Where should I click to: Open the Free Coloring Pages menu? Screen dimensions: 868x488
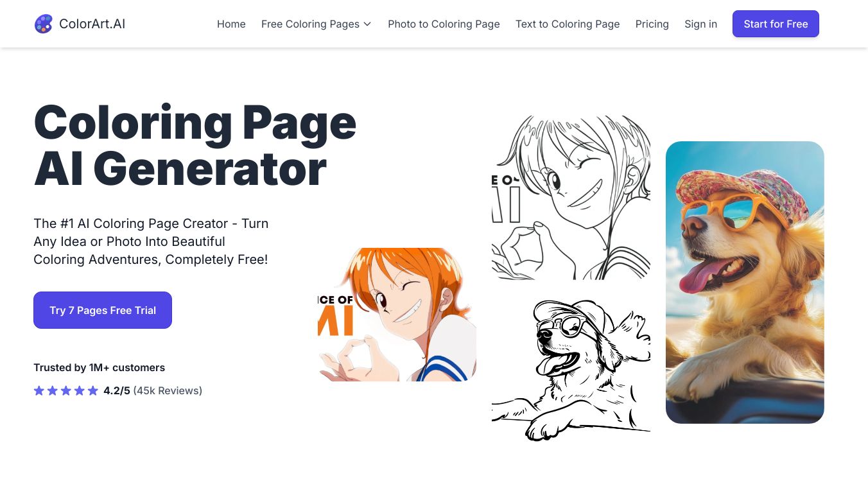317,24
